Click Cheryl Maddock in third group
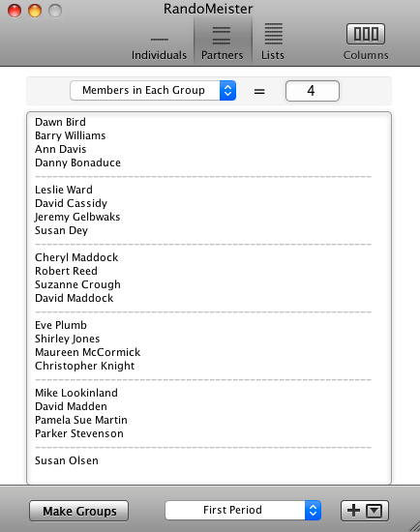The image size is (420, 532). tap(76, 257)
